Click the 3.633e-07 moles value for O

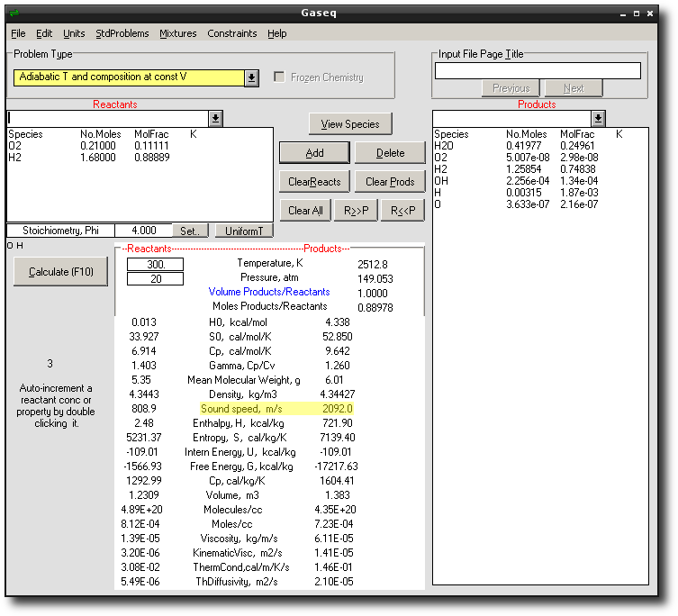coord(528,204)
